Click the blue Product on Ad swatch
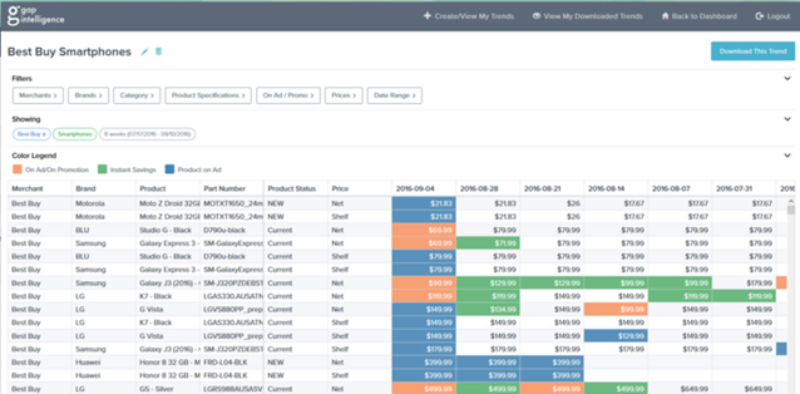Image resolution: width=800 pixels, height=394 pixels. pos(170,169)
